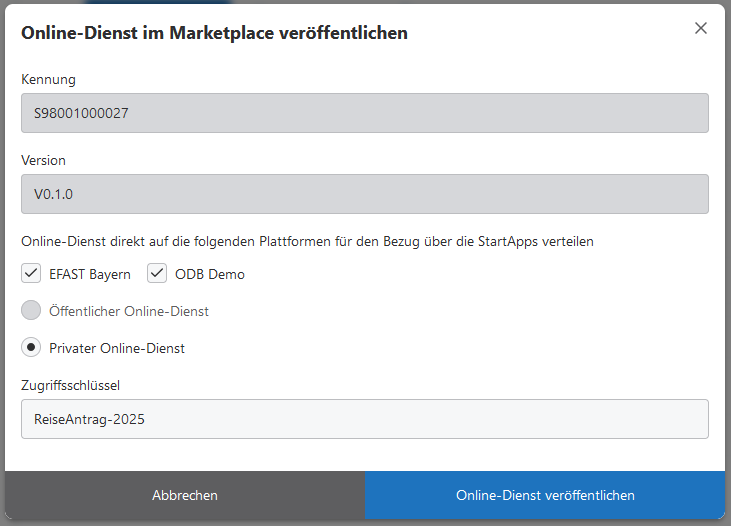Image resolution: width=731 pixels, height=526 pixels.
Task: Click the Version label
Action: click(43, 160)
